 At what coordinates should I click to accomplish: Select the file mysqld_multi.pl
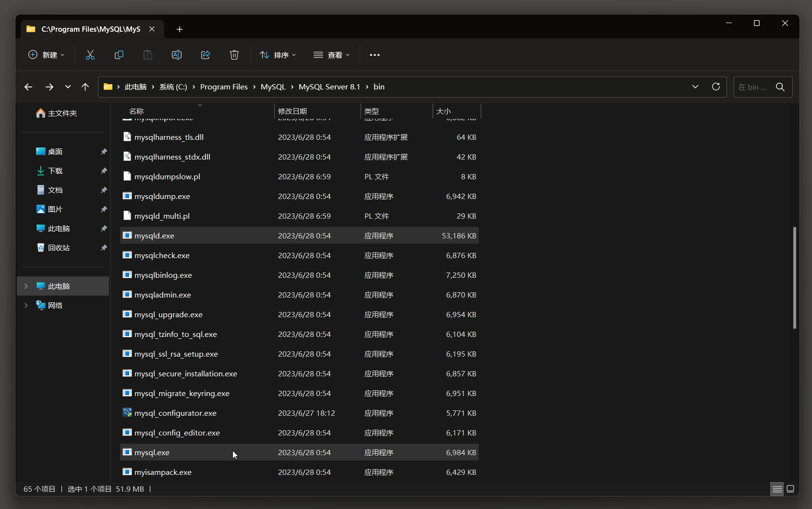299,216
